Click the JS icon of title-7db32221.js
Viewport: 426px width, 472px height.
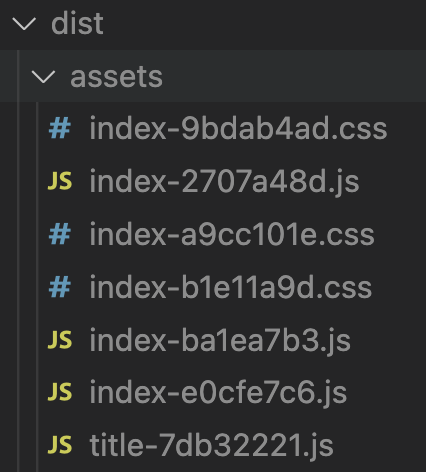pos(60,445)
